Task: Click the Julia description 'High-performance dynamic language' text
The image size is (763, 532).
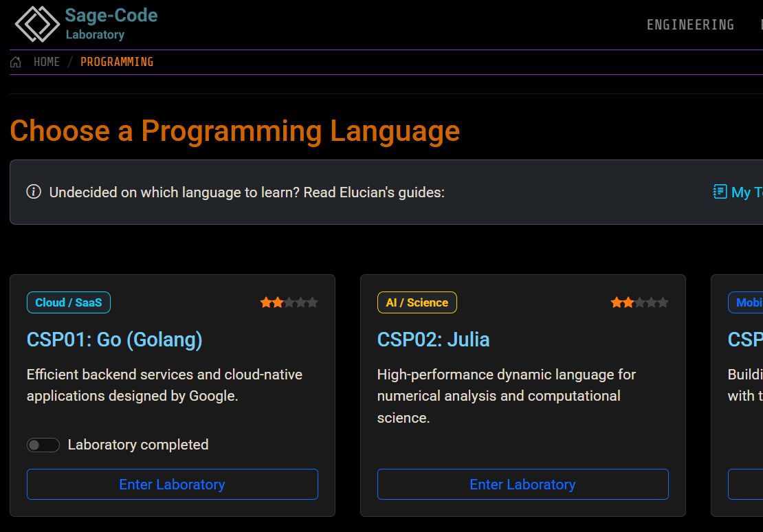Action: click(x=507, y=396)
